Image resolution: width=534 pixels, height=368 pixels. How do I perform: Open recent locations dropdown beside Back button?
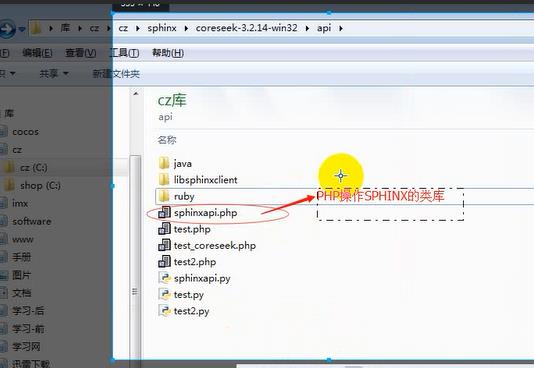pos(22,29)
